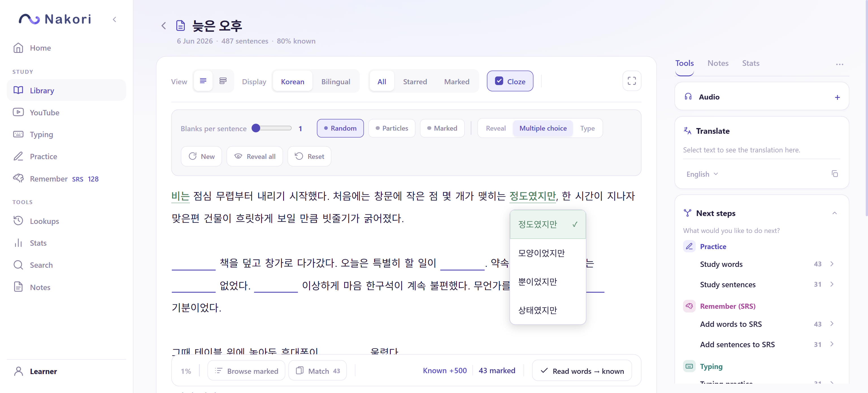This screenshot has width=868, height=393.
Task: Copy the translation text
Action: pos(834,174)
